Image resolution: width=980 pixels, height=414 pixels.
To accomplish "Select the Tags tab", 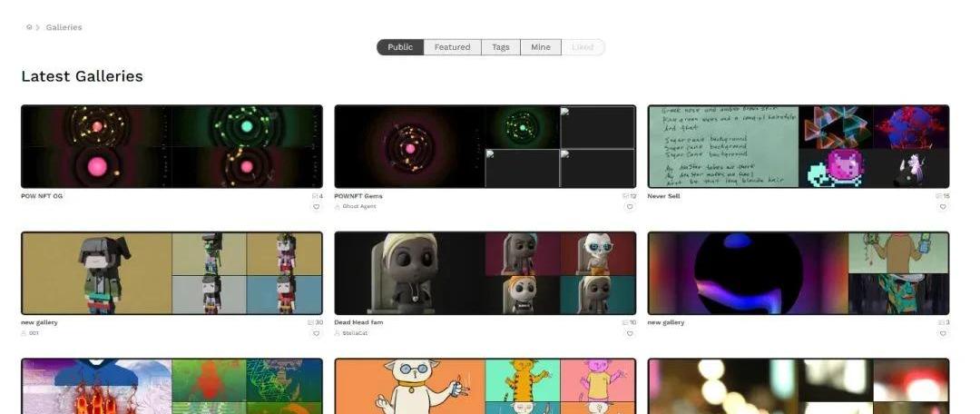I will pos(501,47).
